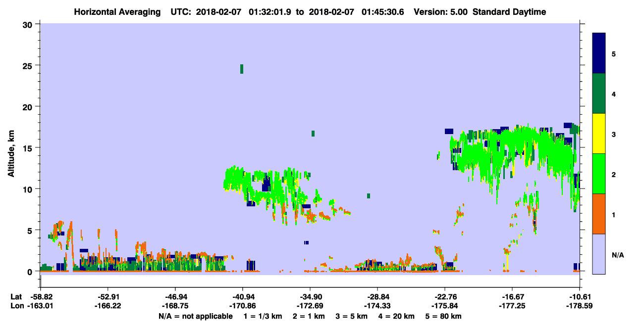The image size is (644, 330).
Task: Click the dark green level 4 colorbar segment
Action: (x=599, y=94)
